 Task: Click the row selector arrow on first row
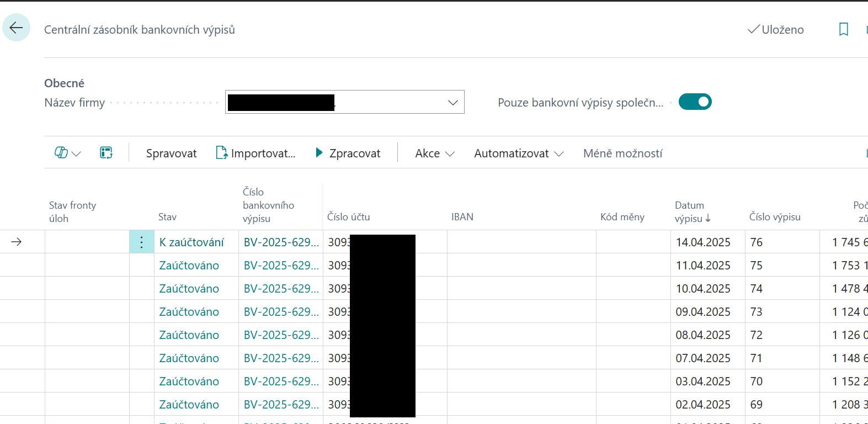click(x=17, y=242)
